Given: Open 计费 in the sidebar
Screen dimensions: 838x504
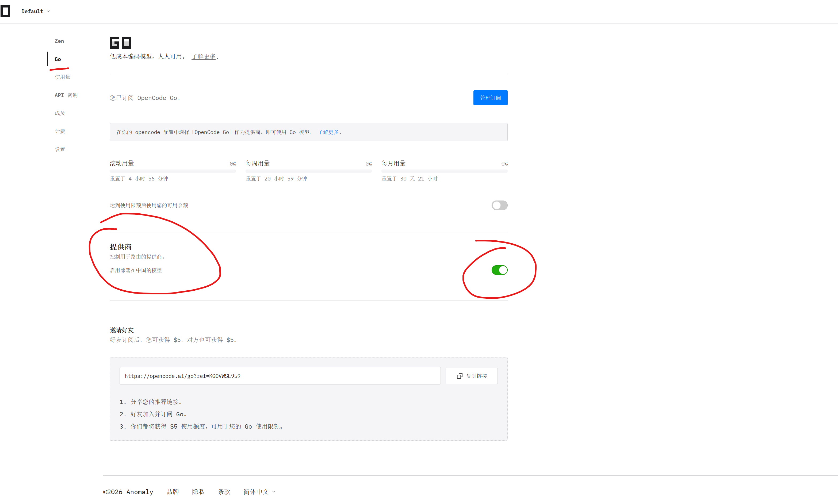Looking at the screenshot, I should (60, 131).
